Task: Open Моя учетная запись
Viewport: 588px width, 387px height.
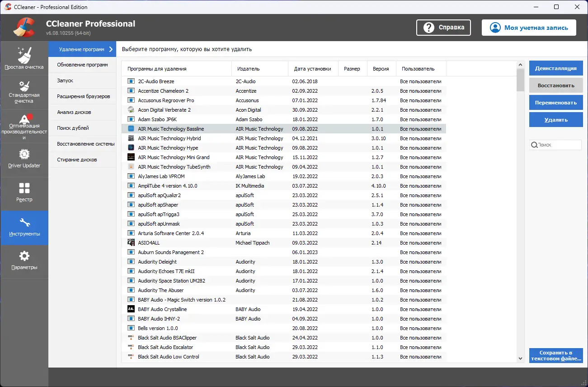Action: pyautogui.click(x=528, y=27)
